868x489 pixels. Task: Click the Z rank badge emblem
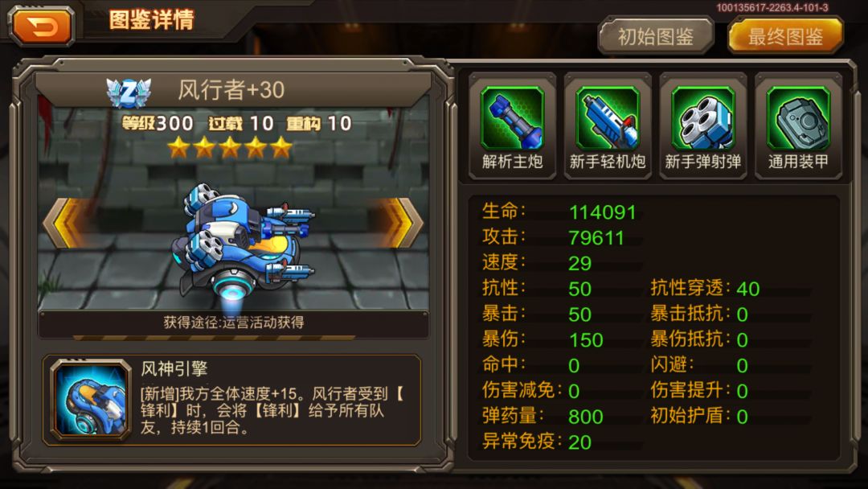click(129, 92)
